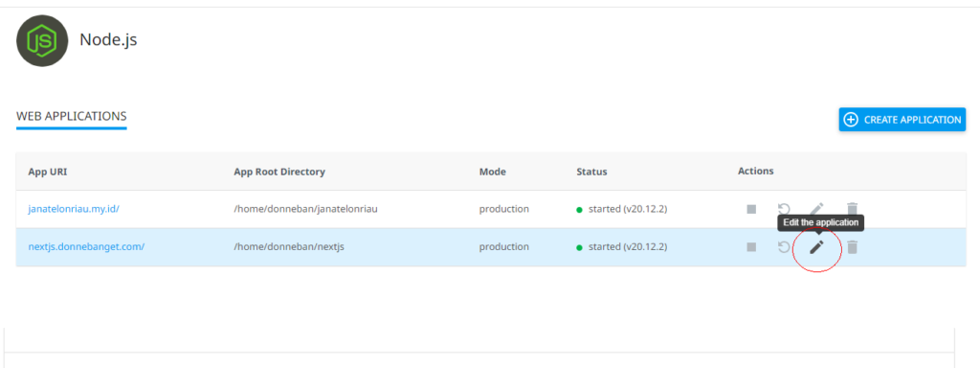This screenshot has width=980, height=368.
Task: Stop the nextjs.donnebanget.com application
Action: [751, 247]
